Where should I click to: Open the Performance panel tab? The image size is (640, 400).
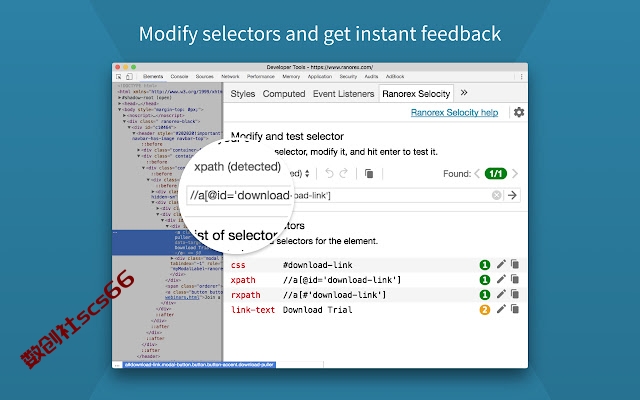260,77
